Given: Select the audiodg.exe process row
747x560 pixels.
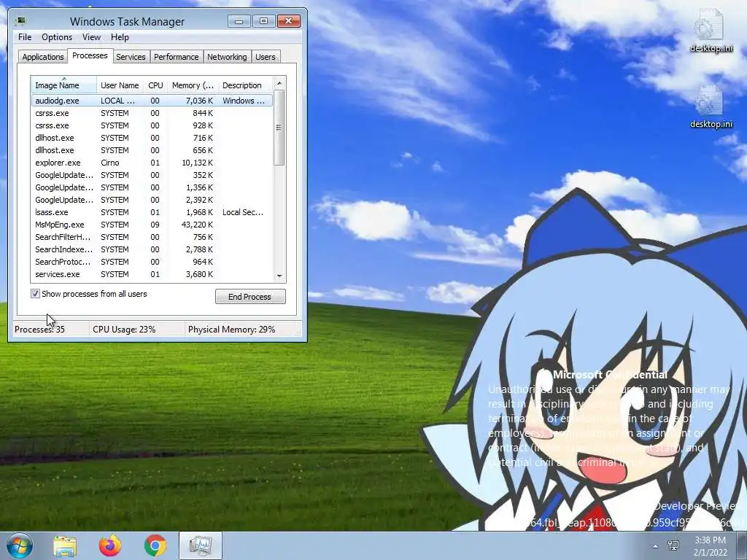Looking at the screenshot, I should click(x=152, y=101).
